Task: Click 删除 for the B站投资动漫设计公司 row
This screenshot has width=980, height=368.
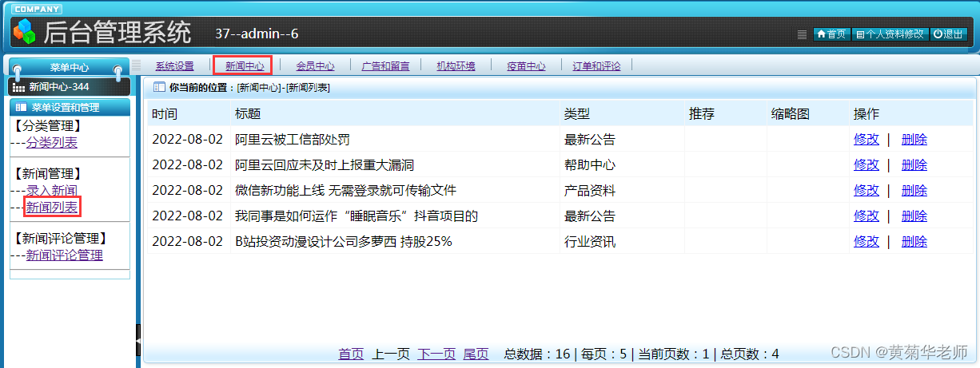Action: (x=914, y=242)
